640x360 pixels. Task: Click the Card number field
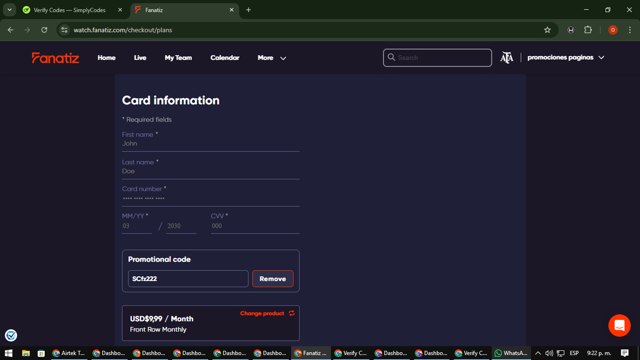211,198
